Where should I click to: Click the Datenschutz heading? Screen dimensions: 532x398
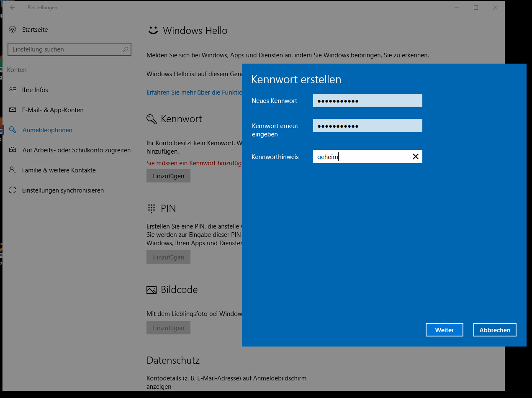click(173, 360)
